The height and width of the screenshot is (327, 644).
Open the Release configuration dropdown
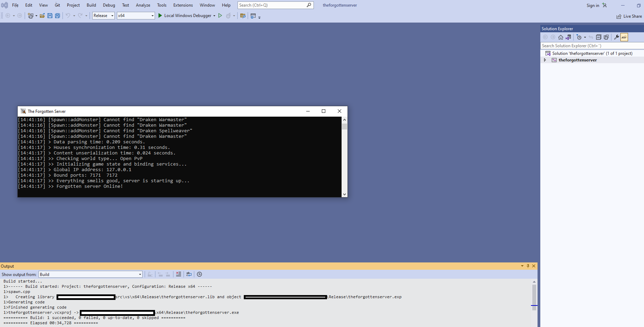click(103, 16)
